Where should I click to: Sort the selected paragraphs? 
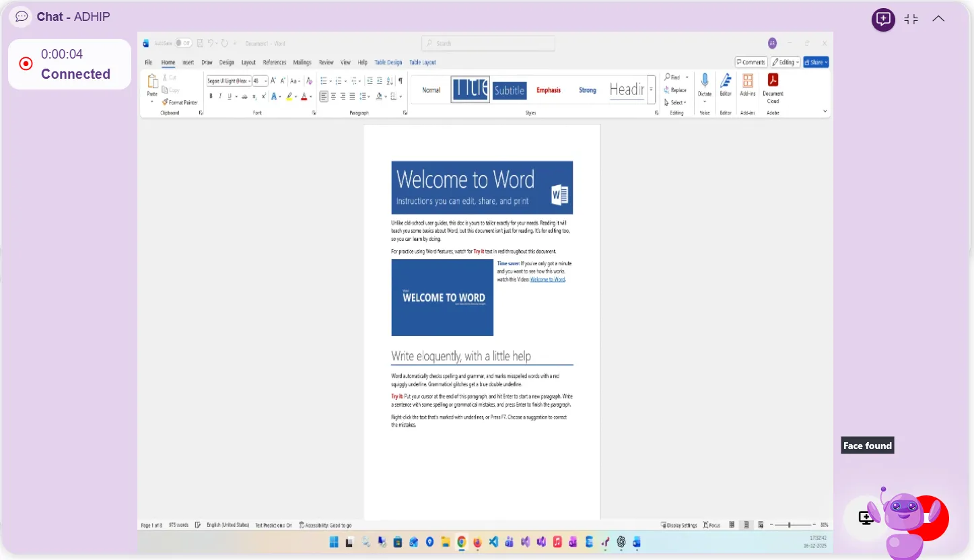pyautogui.click(x=389, y=81)
